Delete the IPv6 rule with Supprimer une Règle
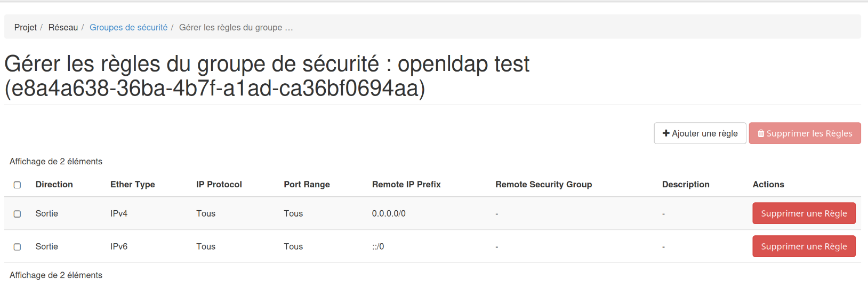 click(803, 247)
